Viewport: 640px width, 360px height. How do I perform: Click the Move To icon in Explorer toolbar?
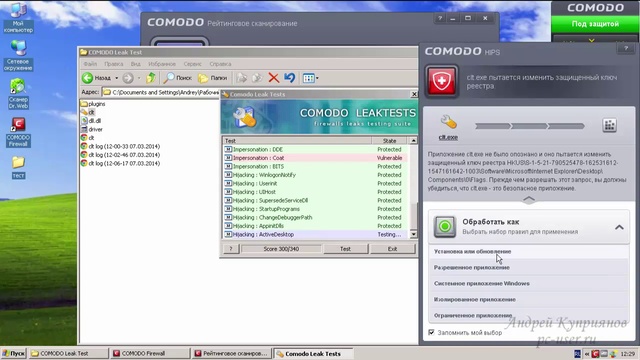242,78
